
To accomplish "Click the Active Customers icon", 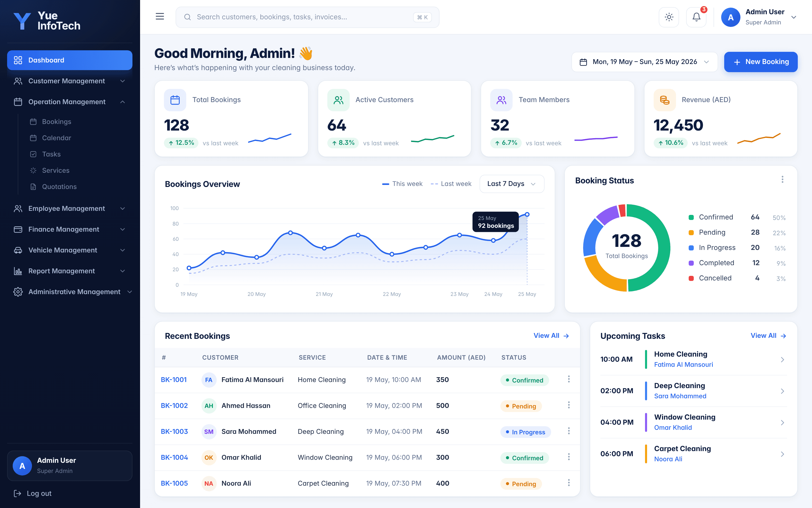I will [338, 100].
